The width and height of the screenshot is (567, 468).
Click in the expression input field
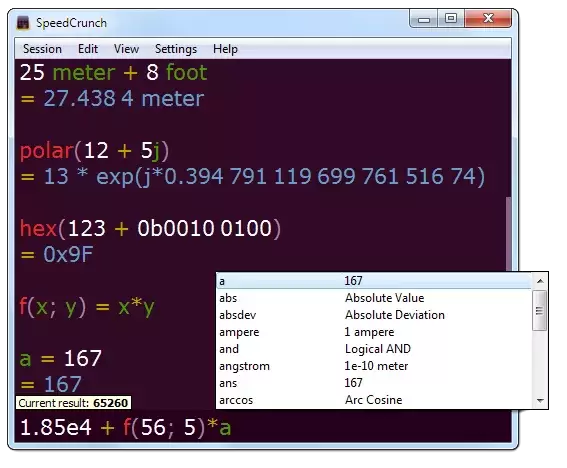(x=263, y=427)
